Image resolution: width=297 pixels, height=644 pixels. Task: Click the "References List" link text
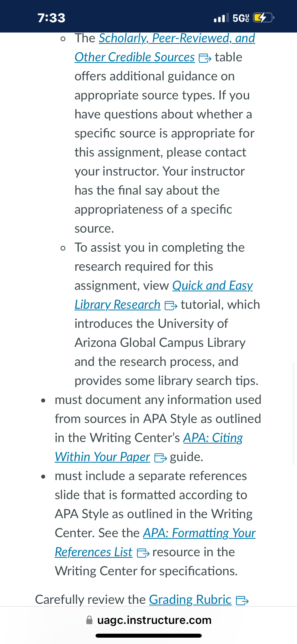pos(93,552)
